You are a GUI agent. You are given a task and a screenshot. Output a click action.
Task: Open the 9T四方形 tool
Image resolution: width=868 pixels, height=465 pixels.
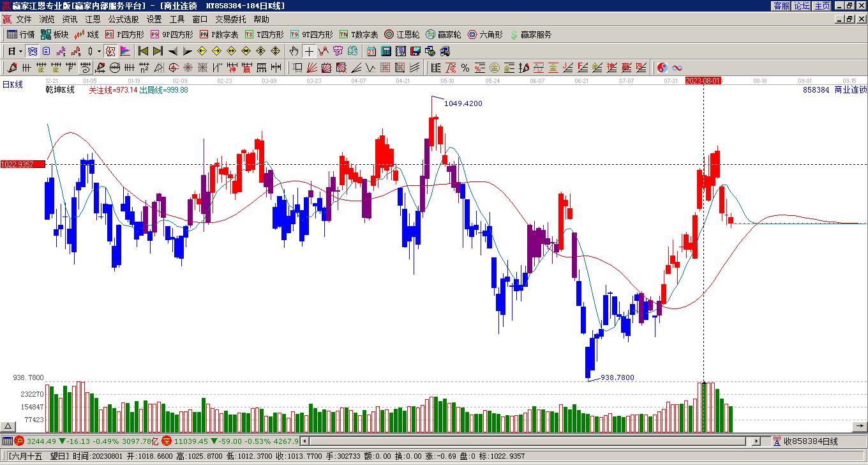[x=311, y=34]
